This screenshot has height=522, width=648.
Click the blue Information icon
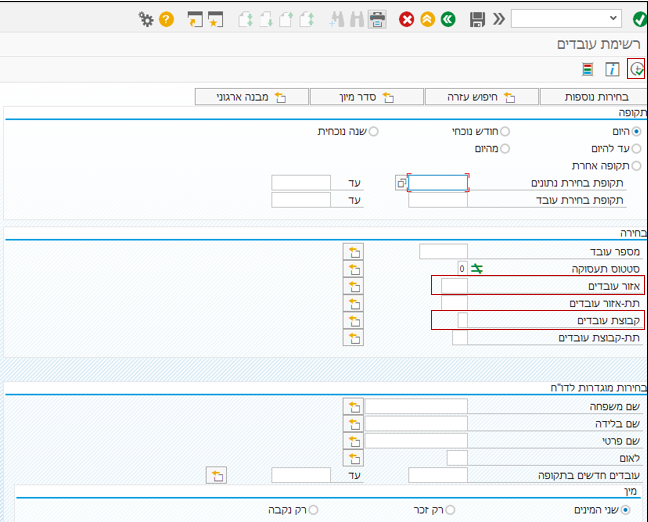(612, 69)
